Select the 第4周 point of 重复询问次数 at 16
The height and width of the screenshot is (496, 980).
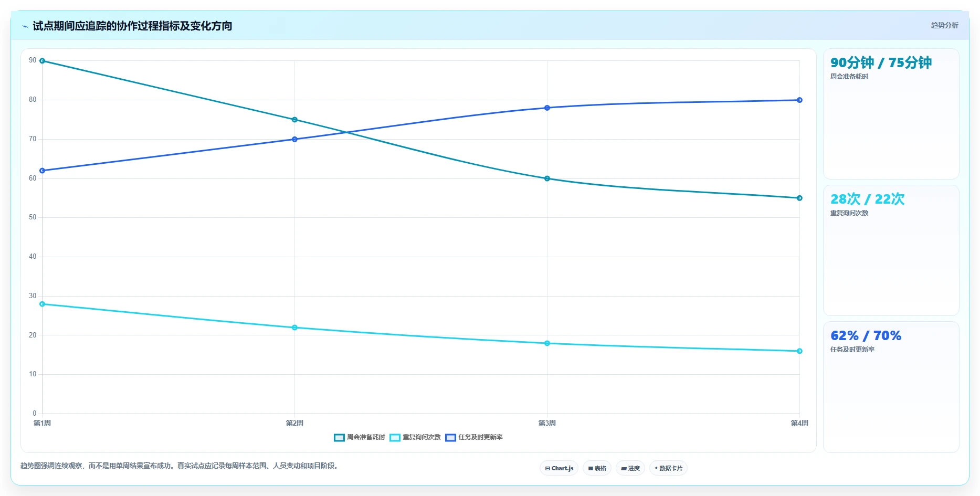tap(799, 351)
